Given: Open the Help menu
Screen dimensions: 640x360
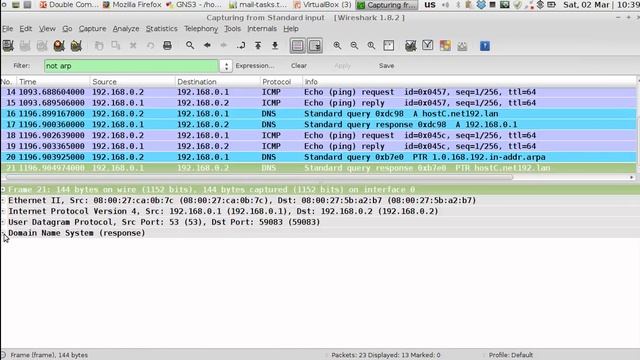Looking at the screenshot, I should pyautogui.click(x=291, y=29).
